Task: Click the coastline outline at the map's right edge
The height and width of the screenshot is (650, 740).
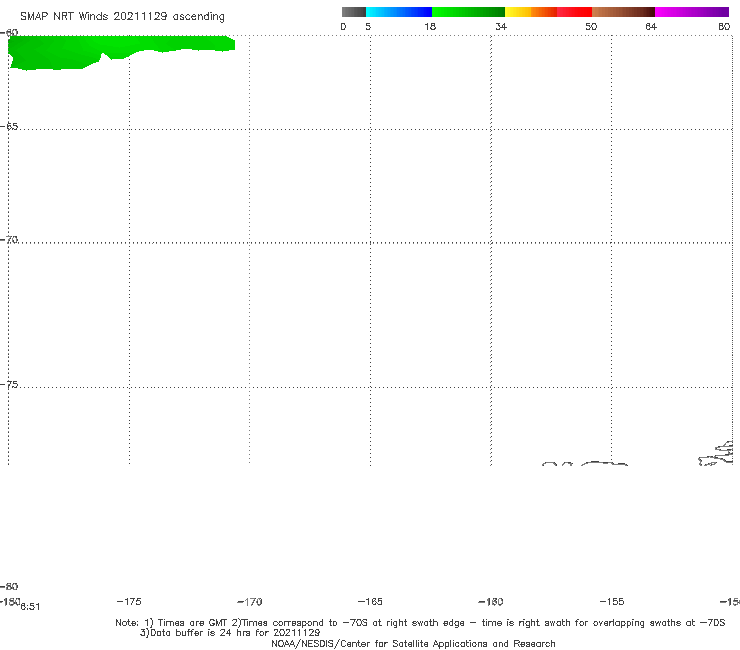Action: point(716,454)
